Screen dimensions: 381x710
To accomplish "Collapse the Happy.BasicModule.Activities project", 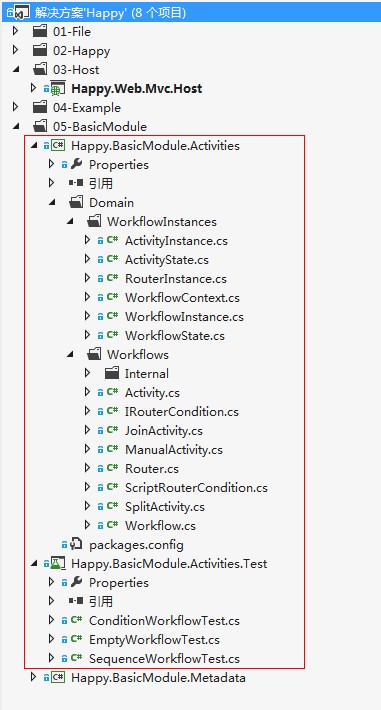I will [34, 146].
